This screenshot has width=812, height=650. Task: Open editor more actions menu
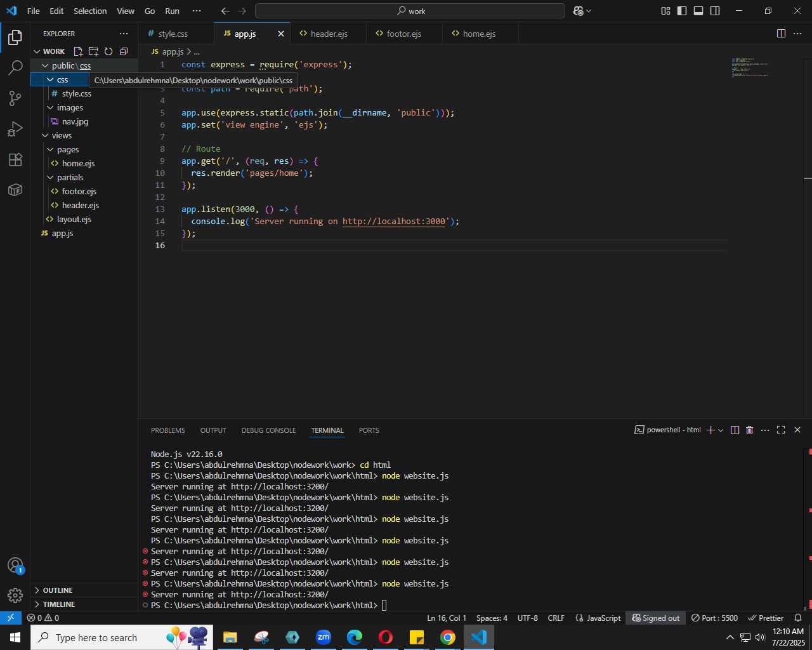pos(798,34)
